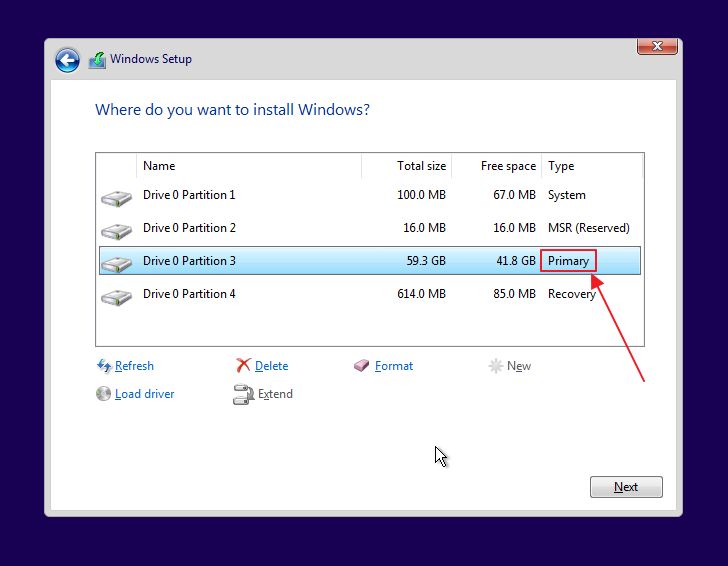Click the red X Delete icon

(243, 365)
